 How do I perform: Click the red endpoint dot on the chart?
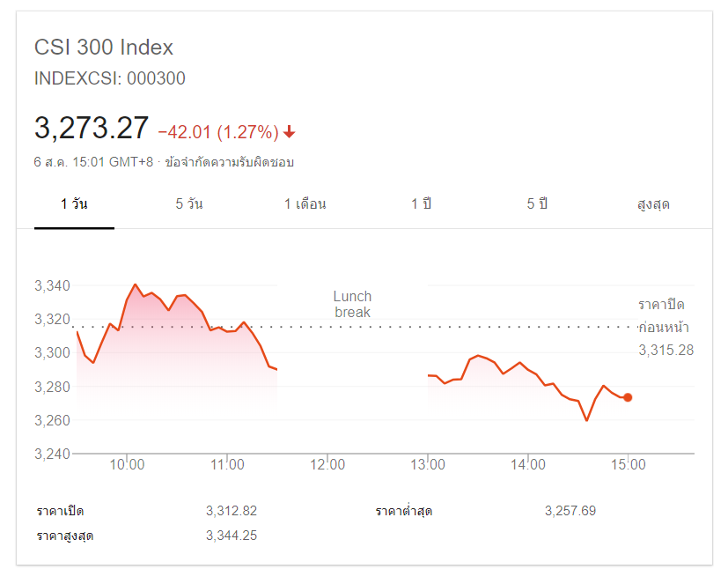pyautogui.click(x=628, y=397)
